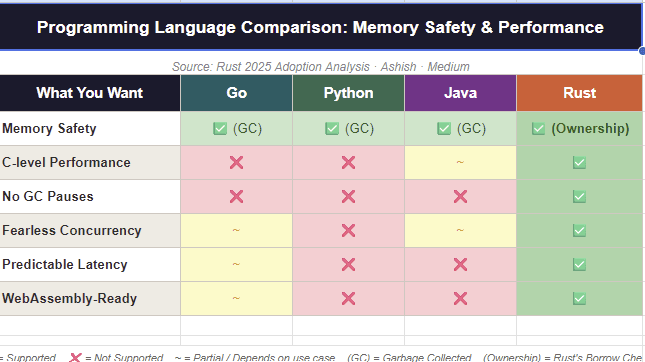Select the Python column header
The height and width of the screenshot is (362, 645).
point(348,93)
